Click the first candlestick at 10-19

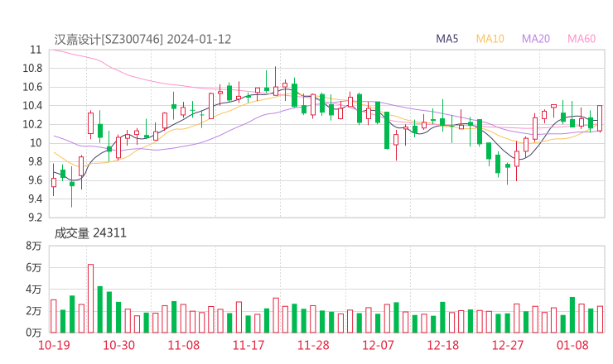tap(54, 180)
